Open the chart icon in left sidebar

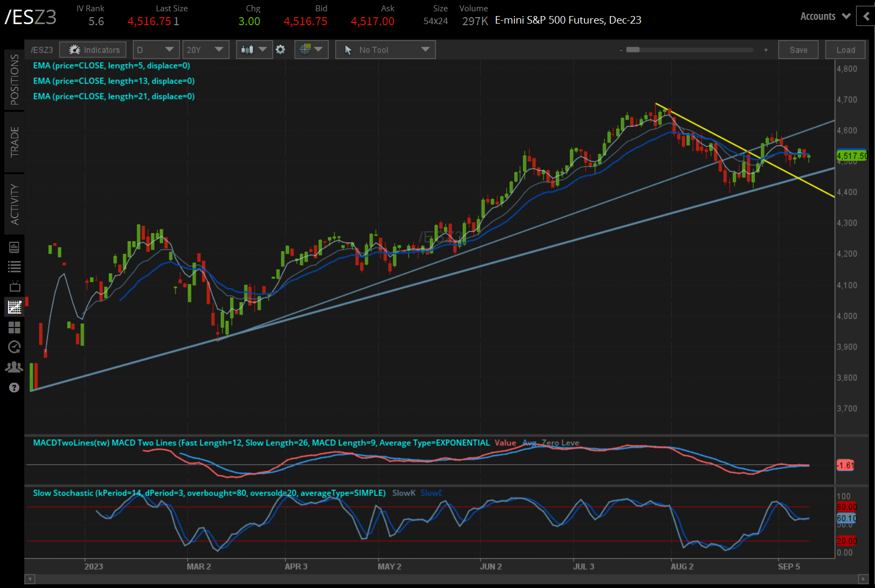click(x=14, y=307)
